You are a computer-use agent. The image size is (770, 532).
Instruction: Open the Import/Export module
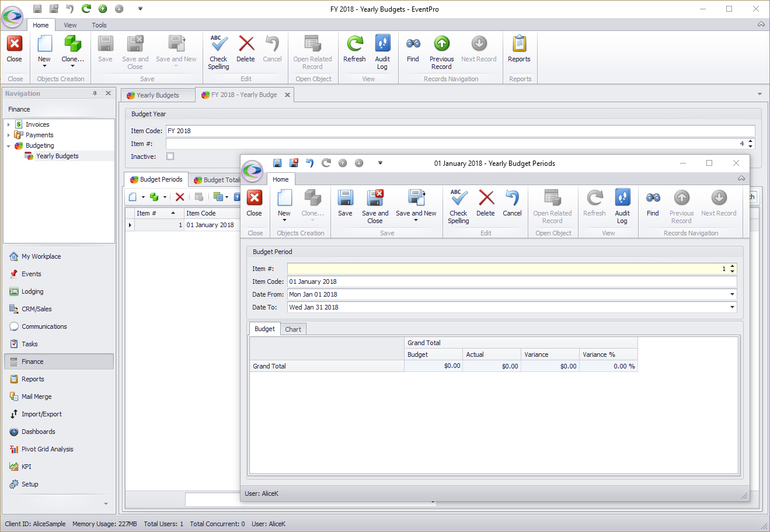pos(41,414)
